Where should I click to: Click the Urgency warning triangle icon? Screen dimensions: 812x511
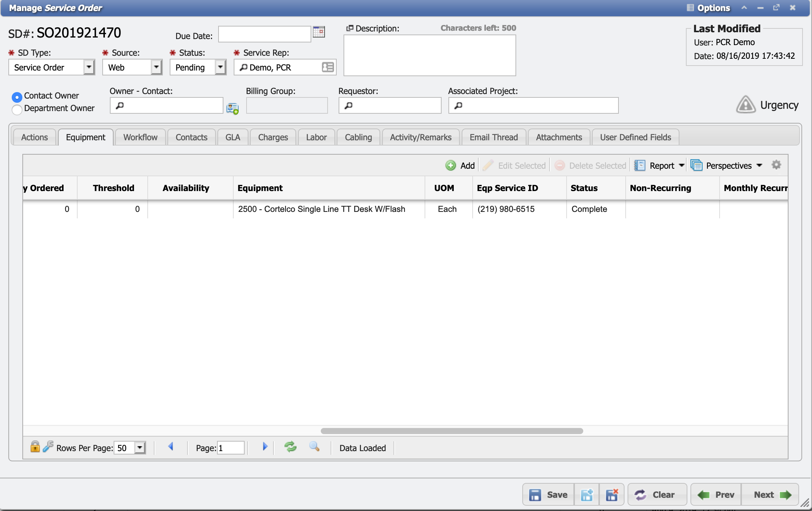pyautogui.click(x=746, y=105)
